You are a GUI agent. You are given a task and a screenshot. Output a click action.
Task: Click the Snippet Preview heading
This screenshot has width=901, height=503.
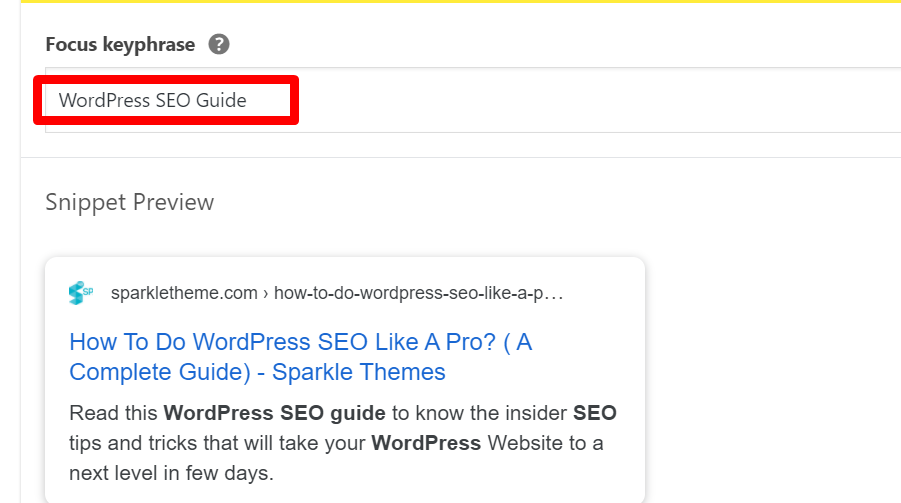coord(130,202)
